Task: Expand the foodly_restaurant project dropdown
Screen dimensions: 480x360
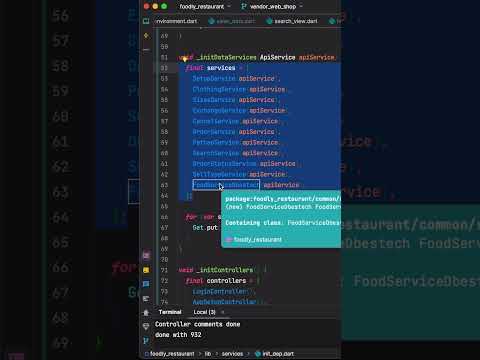Action: click(x=205, y=6)
